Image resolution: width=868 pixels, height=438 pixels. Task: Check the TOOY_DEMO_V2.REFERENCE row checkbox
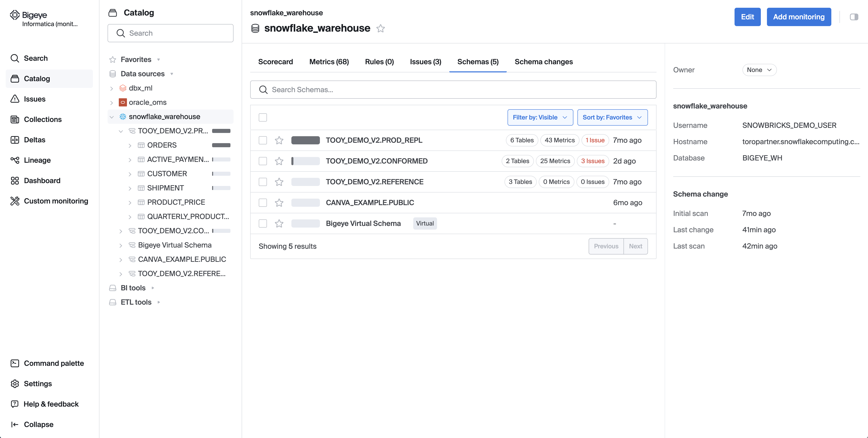point(263,182)
